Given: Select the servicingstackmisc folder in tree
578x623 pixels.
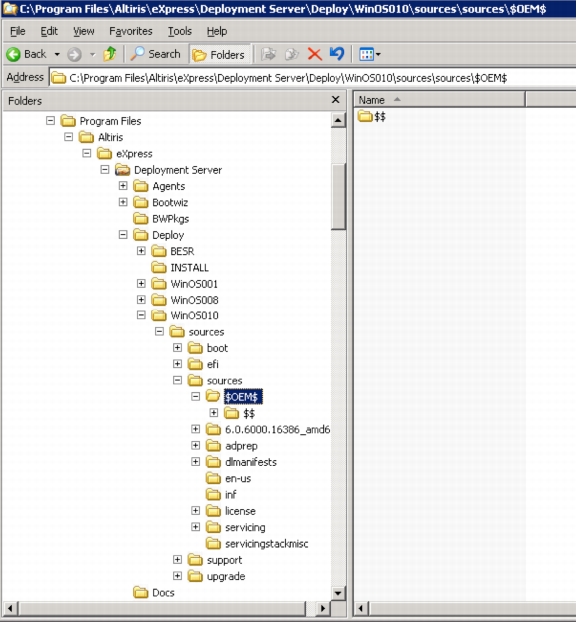Looking at the screenshot, I should [266, 544].
